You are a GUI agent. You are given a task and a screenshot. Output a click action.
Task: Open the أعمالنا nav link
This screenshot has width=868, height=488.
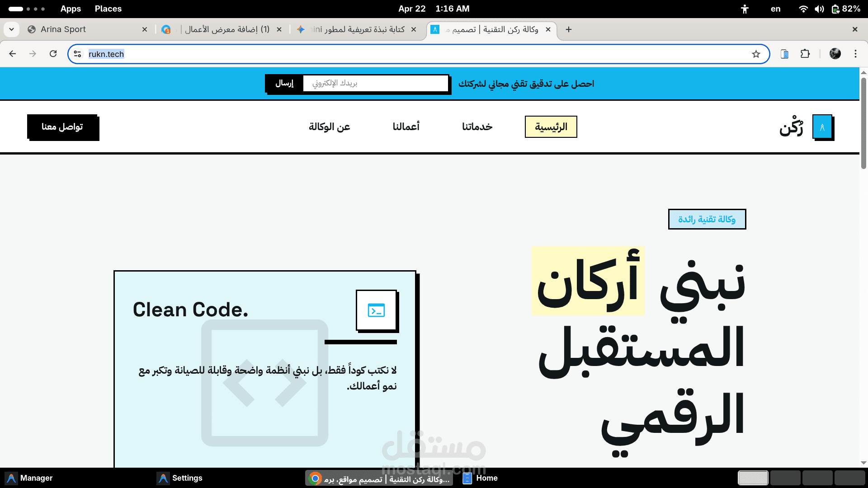406,127
